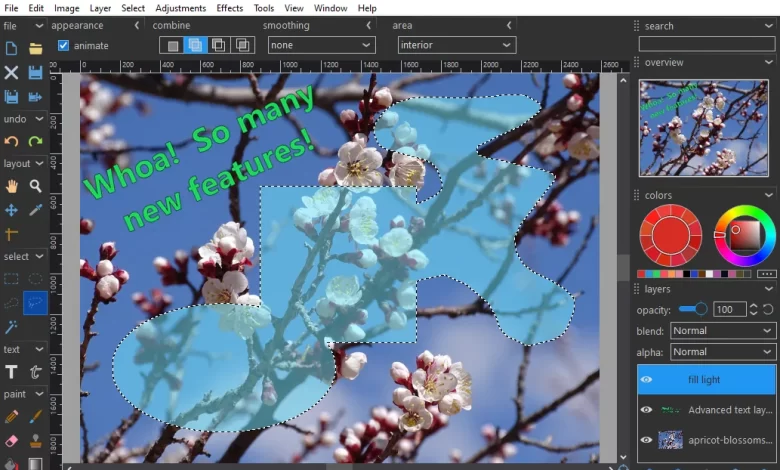The image size is (780, 470).
Task: Select the Zoom magnifier tool
Action: [35, 186]
